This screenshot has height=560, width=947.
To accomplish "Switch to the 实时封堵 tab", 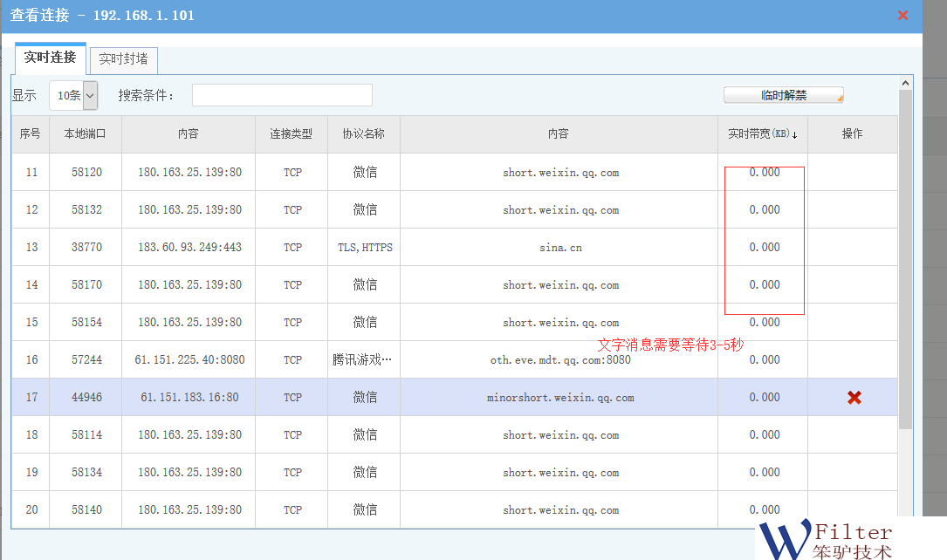I will tap(123, 59).
